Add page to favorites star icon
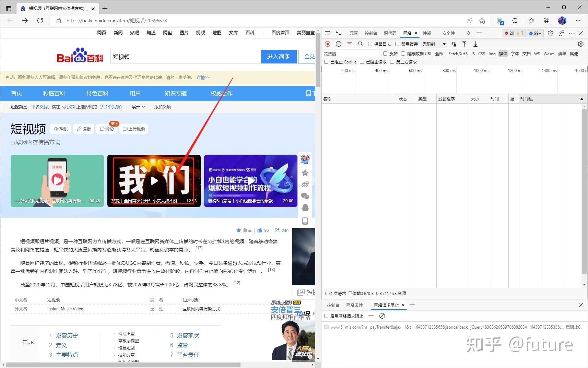 (482, 21)
